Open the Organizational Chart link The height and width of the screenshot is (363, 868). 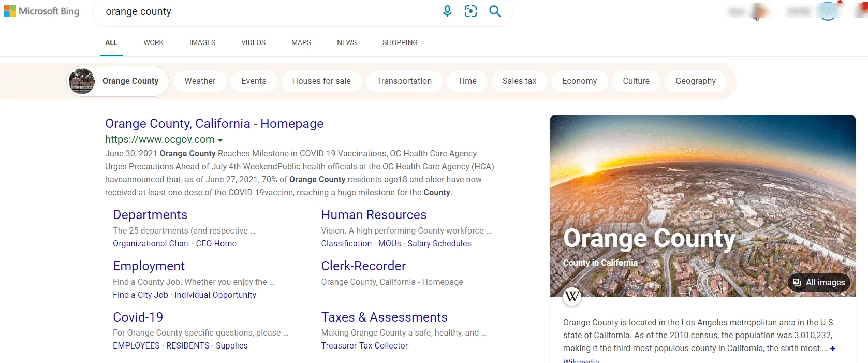pos(151,244)
